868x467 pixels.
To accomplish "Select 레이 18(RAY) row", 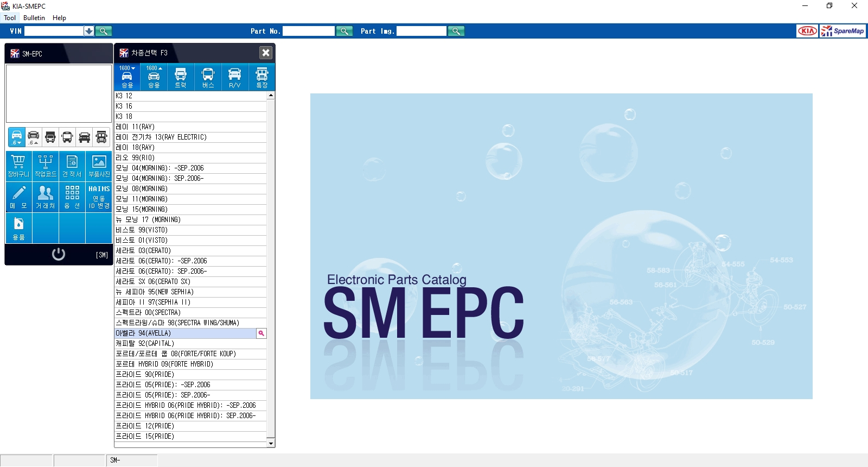I will tap(190, 147).
